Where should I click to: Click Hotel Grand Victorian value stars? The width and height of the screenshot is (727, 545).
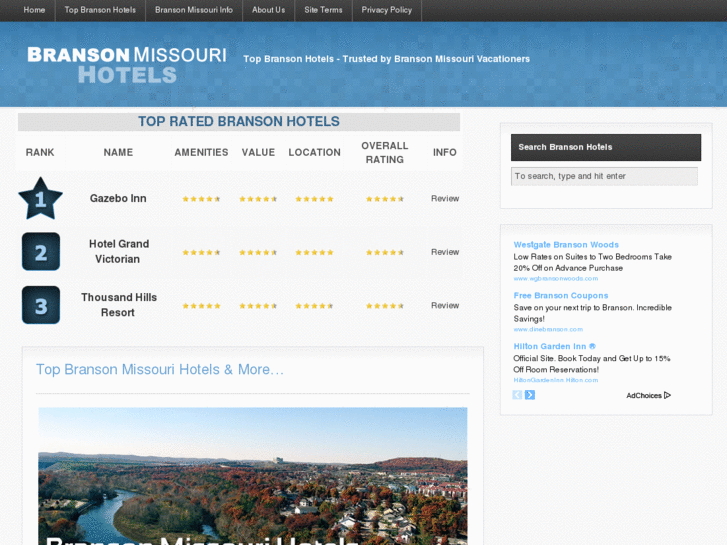(258, 252)
